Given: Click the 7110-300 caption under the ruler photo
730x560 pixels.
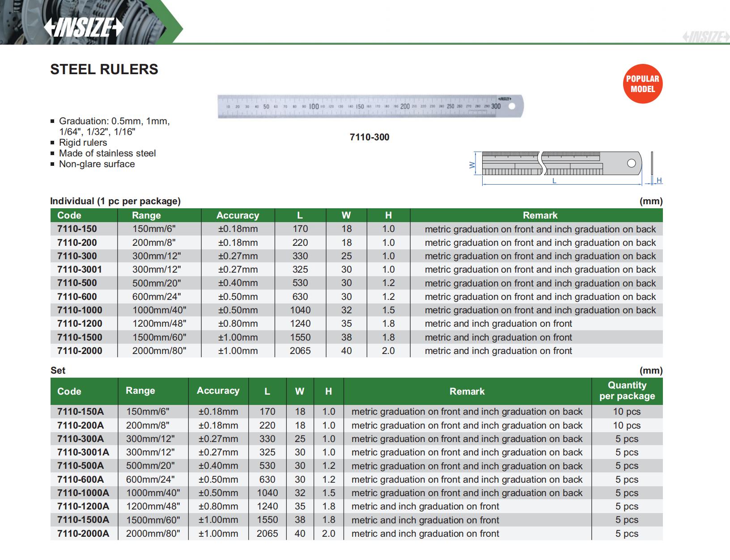Looking at the screenshot, I should pyautogui.click(x=369, y=137).
